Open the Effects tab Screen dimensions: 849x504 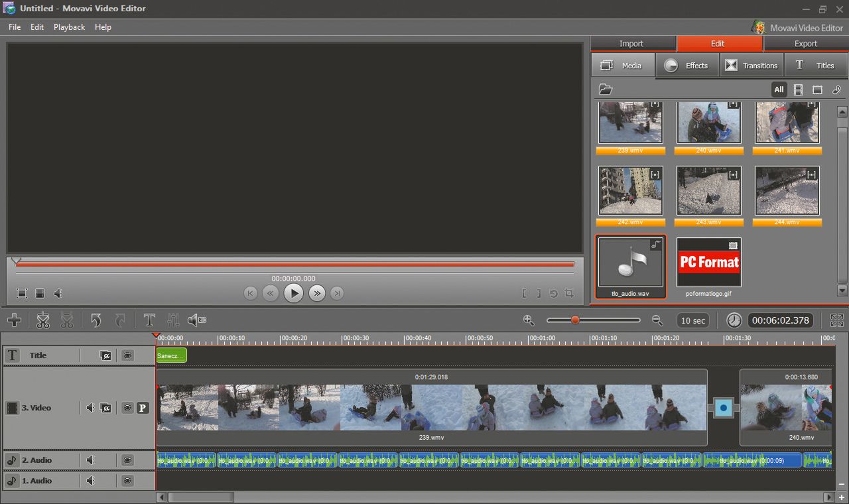pos(687,66)
